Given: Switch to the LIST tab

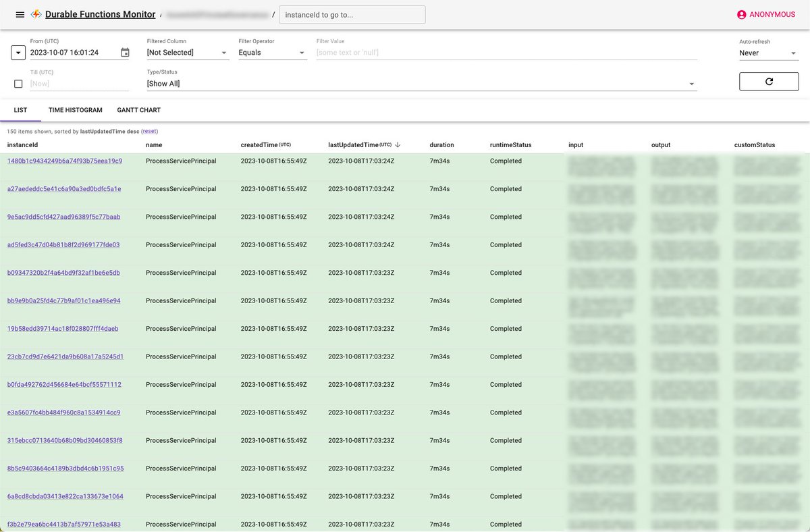Looking at the screenshot, I should click(20, 110).
